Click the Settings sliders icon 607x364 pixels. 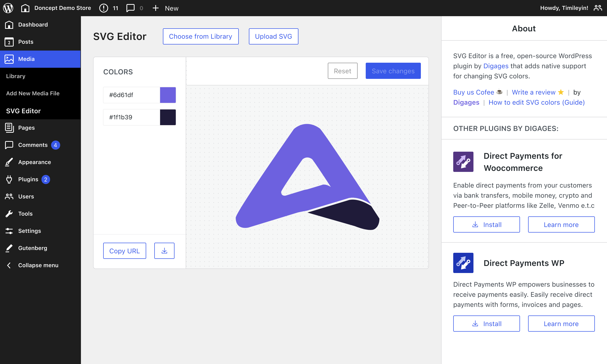[9, 231]
